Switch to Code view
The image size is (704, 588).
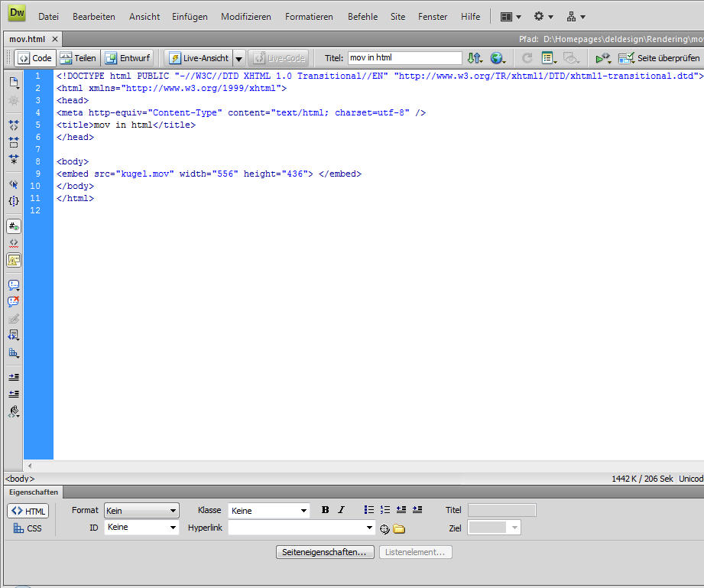34,58
